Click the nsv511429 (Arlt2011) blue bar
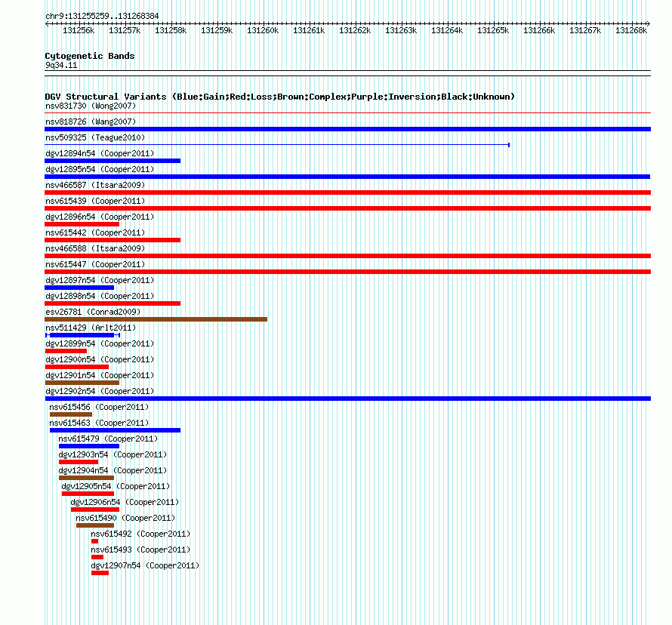 coord(82,335)
